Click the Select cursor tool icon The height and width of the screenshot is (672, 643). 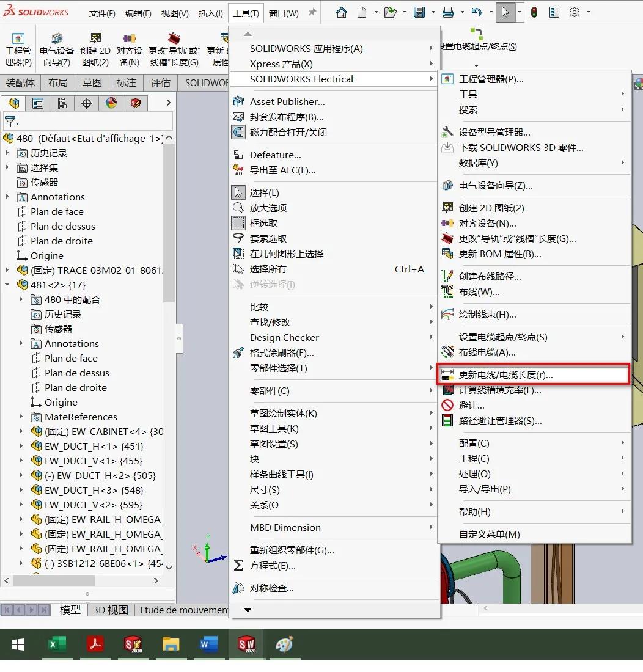pyautogui.click(x=505, y=12)
